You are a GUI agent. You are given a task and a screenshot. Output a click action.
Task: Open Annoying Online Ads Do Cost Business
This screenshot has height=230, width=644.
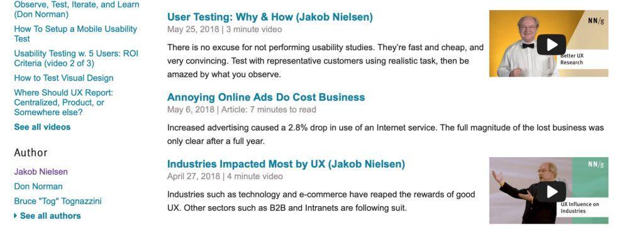click(266, 97)
